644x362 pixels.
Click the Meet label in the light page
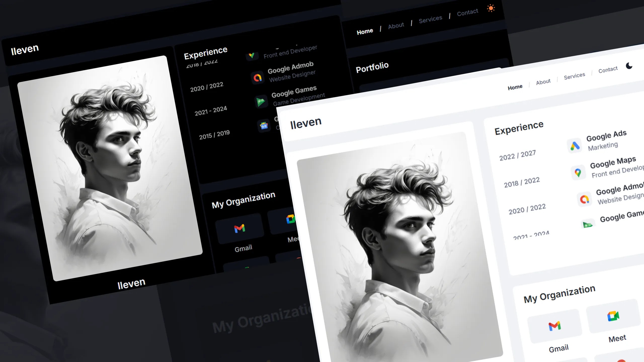pyautogui.click(x=617, y=338)
